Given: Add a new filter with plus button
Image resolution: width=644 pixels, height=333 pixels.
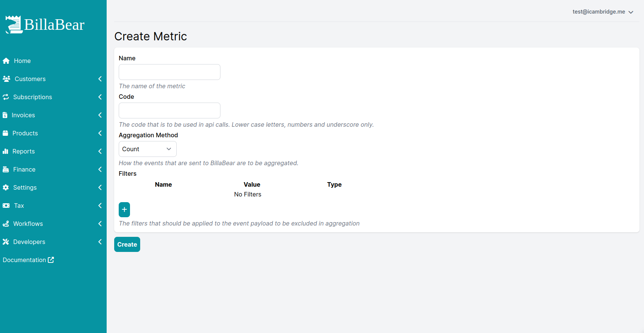Looking at the screenshot, I should 124,210.
